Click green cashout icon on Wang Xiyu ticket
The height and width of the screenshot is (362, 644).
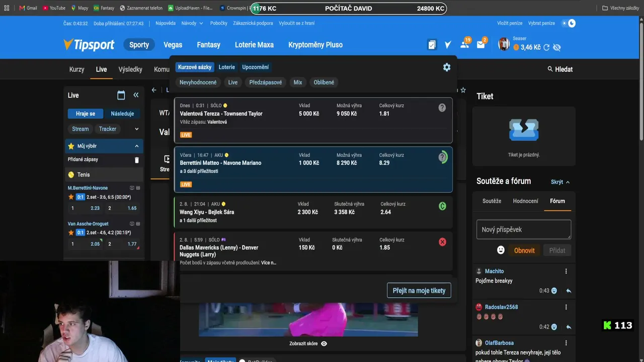click(x=442, y=206)
